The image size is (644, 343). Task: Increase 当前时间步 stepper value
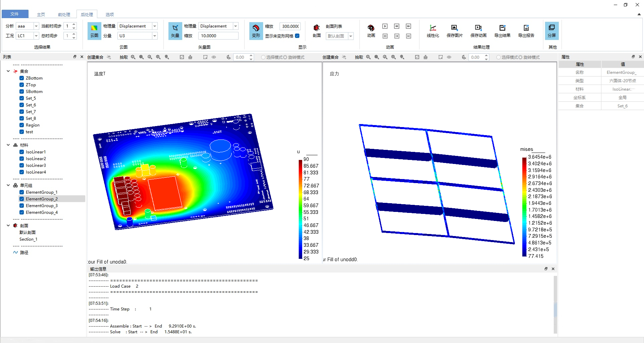click(x=74, y=24)
